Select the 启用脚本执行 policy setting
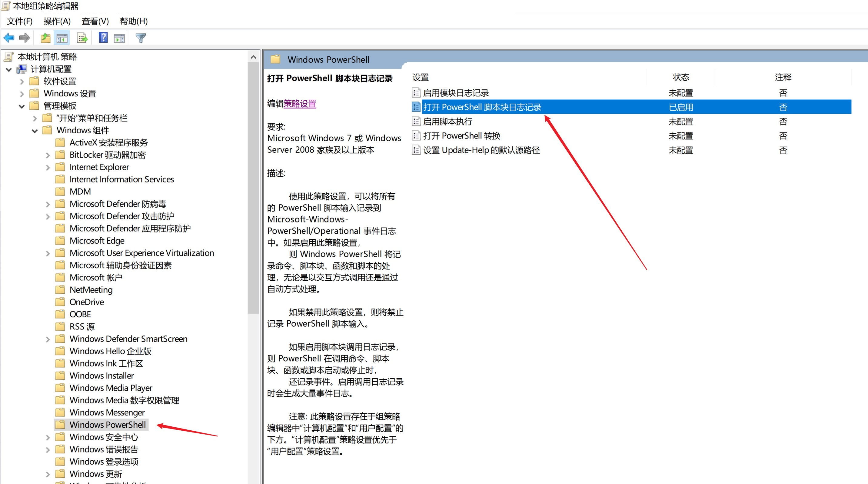The width and height of the screenshot is (868, 484). (447, 122)
